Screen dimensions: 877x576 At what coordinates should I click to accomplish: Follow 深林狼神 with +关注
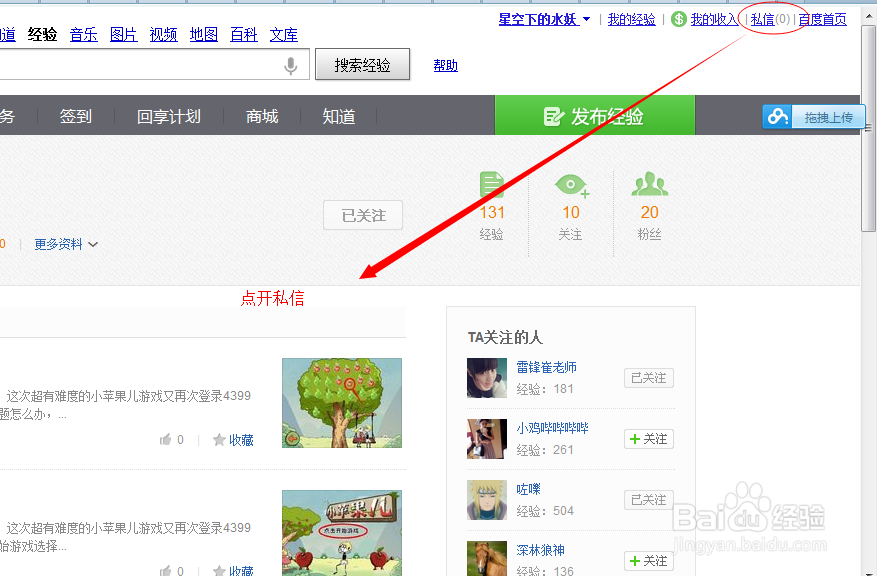[x=649, y=561]
